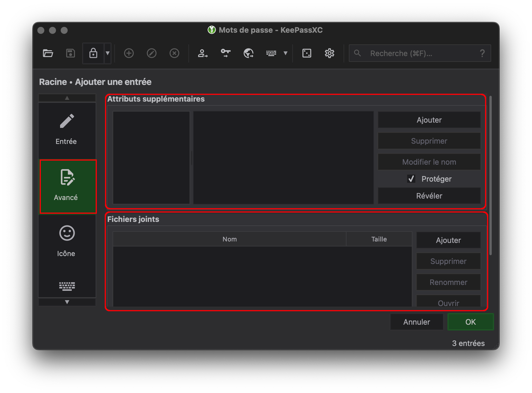Click inside the attribute value text area

[x=283, y=158]
